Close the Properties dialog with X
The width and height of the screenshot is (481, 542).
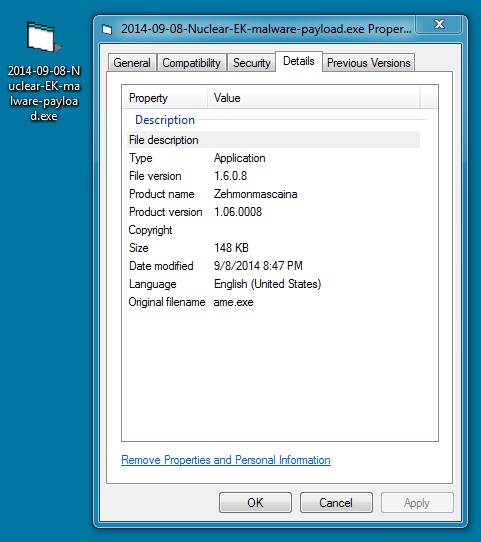439,24
